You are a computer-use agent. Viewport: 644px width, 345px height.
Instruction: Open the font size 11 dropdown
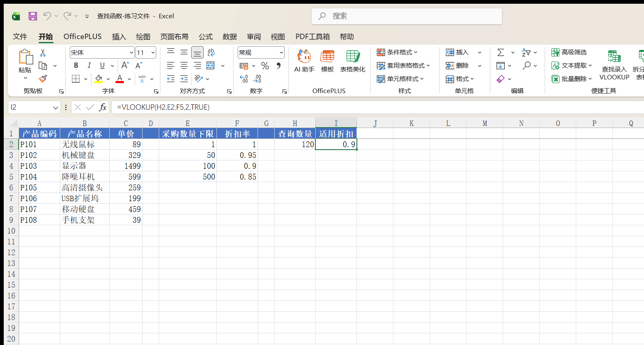[153, 52]
